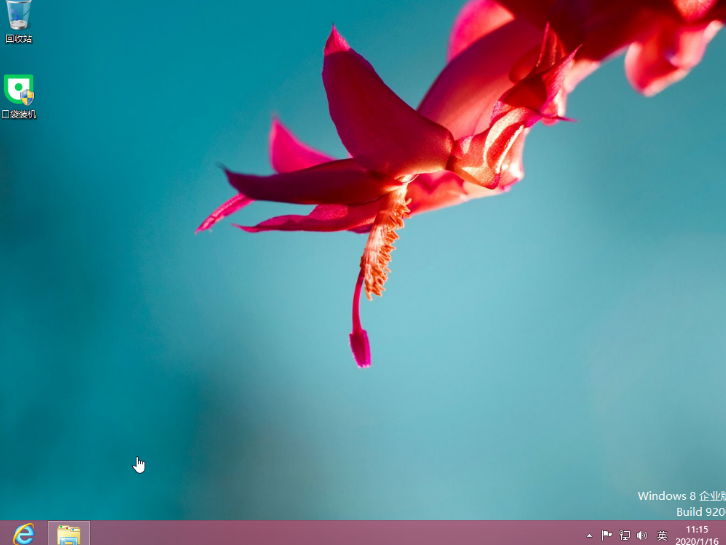Open Internet Explorer from the taskbar

(x=24, y=534)
